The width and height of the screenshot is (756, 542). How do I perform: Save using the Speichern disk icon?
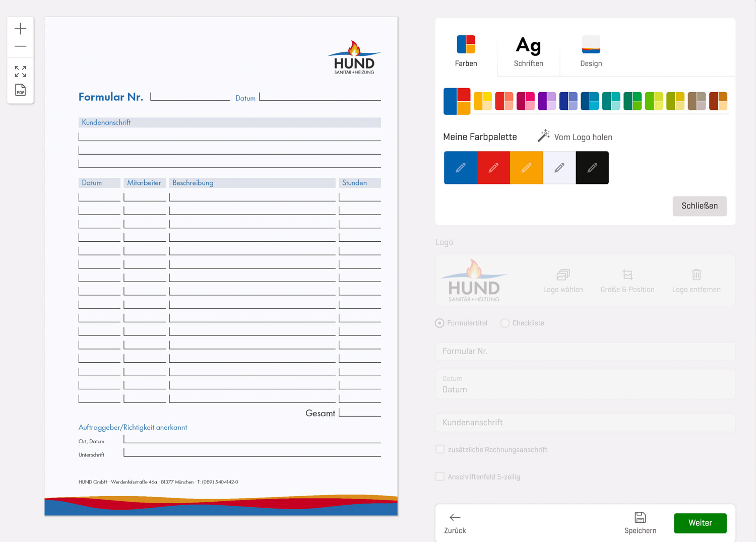pos(640,518)
